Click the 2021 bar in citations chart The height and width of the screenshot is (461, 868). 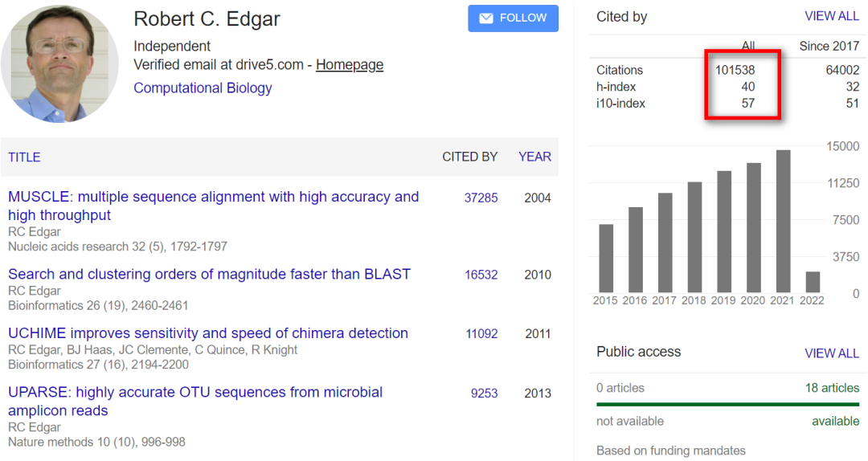point(783,222)
